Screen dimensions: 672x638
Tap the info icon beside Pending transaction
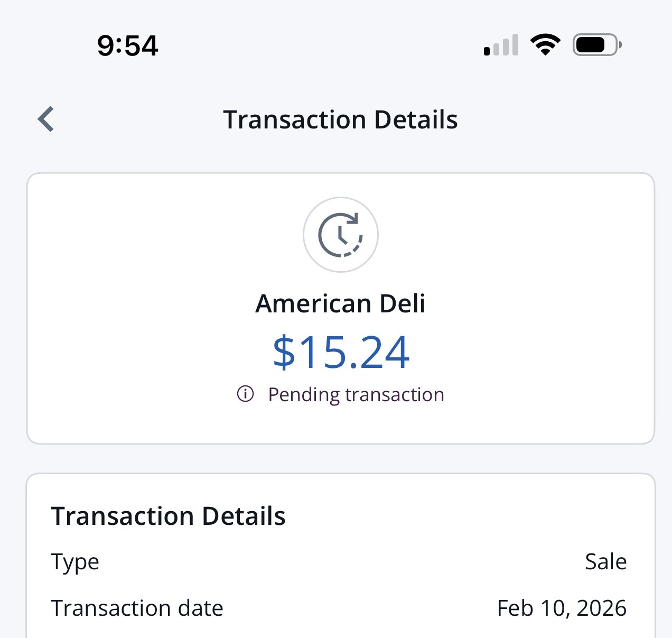point(245,394)
